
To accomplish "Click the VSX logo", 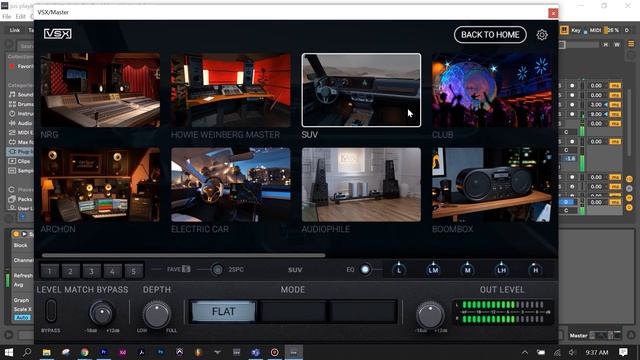I will (x=58, y=34).
